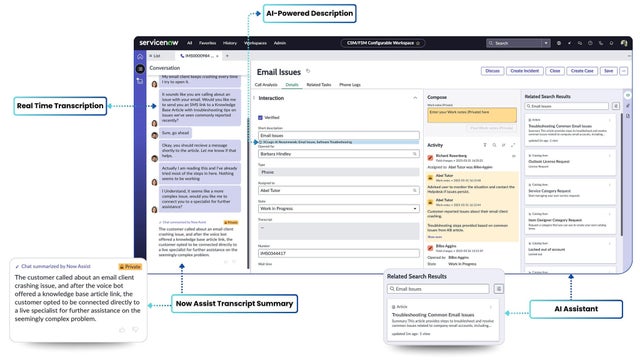Switch to the Phone Logs tab
640x360 pixels.
tap(350, 84)
